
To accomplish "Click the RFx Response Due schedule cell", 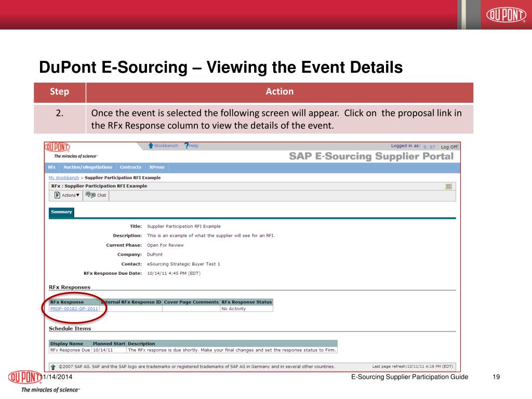I will (70, 350).
